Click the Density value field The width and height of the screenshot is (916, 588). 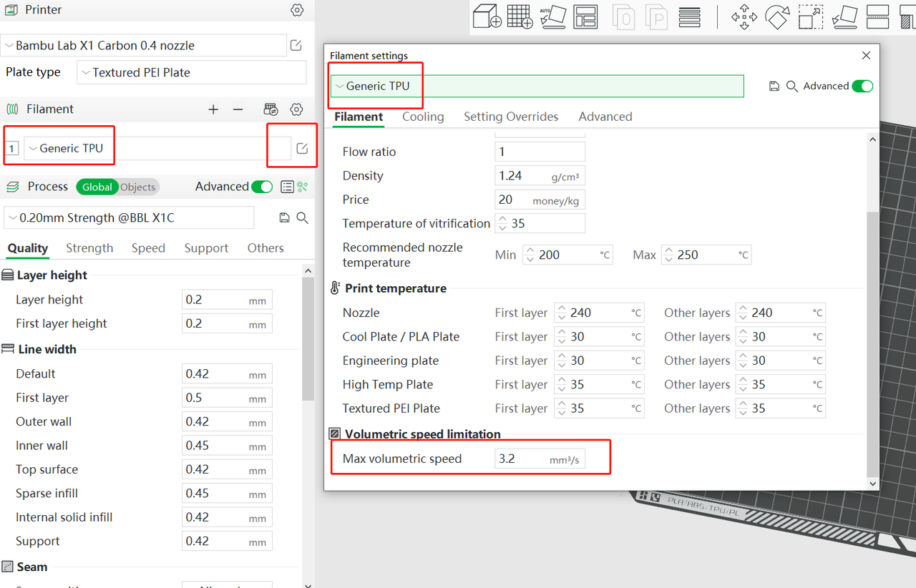[540, 176]
